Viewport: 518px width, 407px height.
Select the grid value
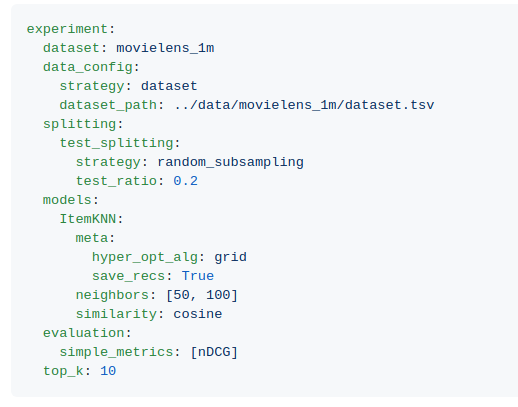[x=230, y=257]
